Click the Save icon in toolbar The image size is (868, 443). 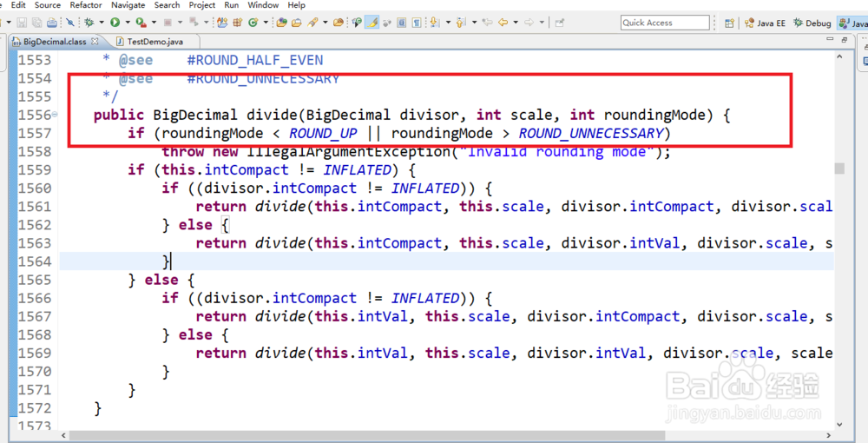[x=22, y=23]
